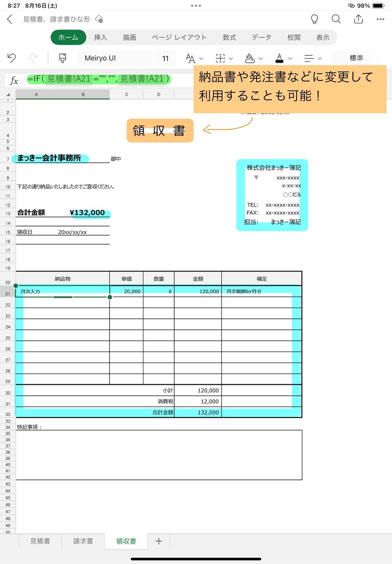Switch to the ホーム ribbon tab

point(68,37)
